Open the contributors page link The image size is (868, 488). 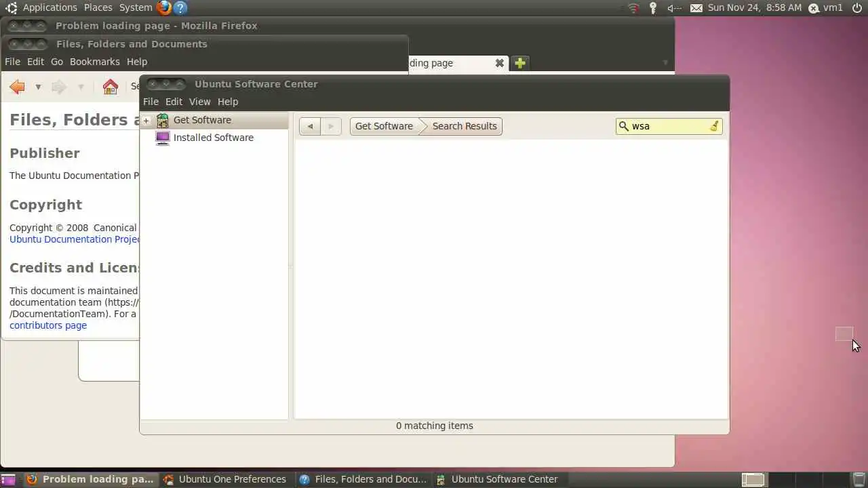click(x=48, y=325)
